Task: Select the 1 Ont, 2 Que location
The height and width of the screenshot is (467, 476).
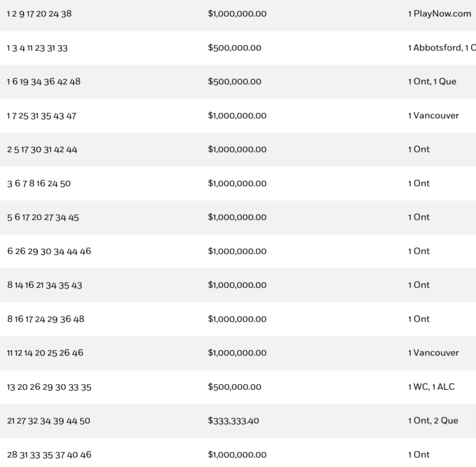Action: 433,421
